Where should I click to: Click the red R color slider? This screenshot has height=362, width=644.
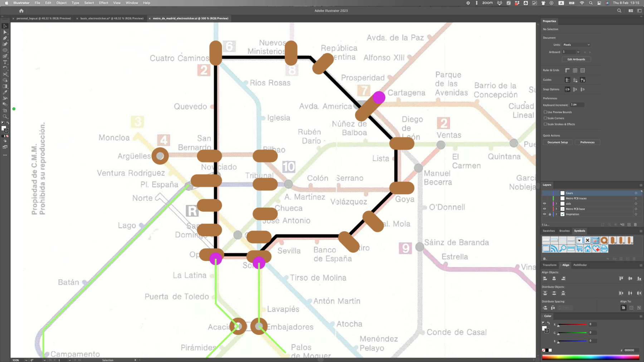point(572,324)
